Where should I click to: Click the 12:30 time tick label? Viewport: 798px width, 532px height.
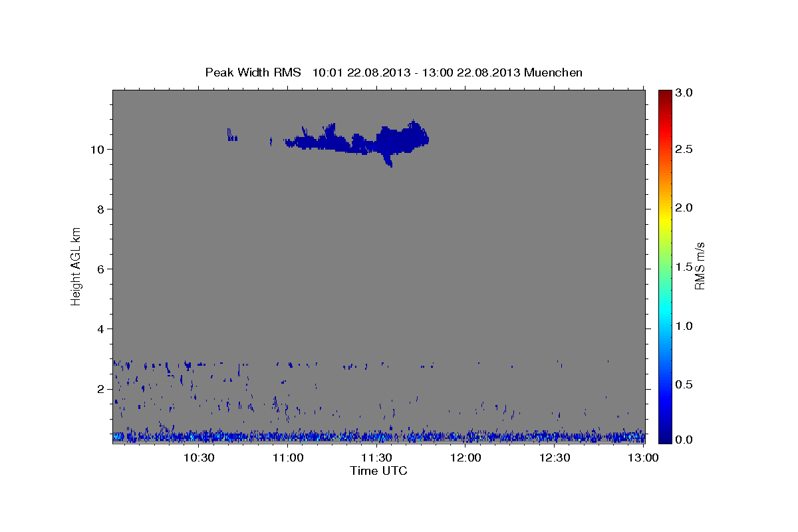(555, 458)
